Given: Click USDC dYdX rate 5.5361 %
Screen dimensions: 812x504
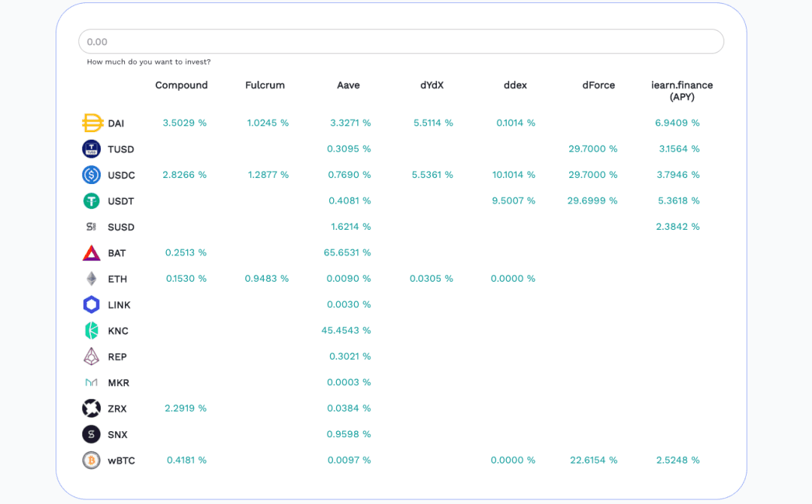Looking at the screenshot, I should [x=432, y=174].
